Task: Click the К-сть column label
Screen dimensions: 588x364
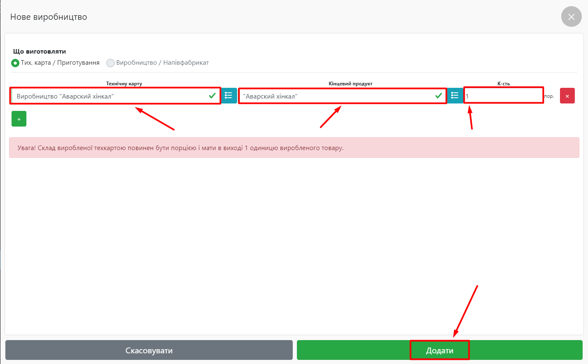Action: click(503, 84)
